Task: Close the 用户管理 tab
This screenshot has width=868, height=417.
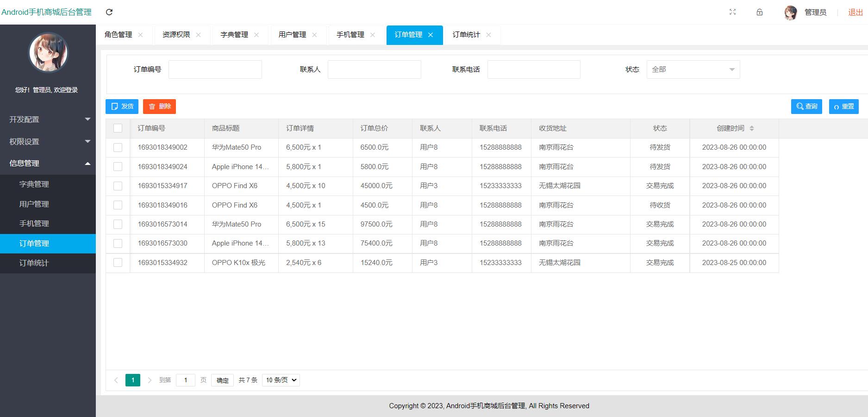Action: click(x=314, y=35)
